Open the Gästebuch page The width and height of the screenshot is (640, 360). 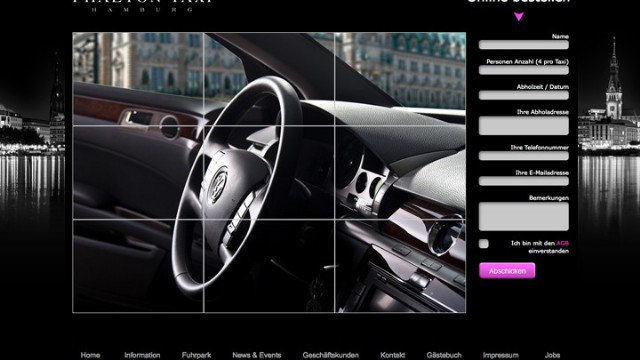point(444,355)
